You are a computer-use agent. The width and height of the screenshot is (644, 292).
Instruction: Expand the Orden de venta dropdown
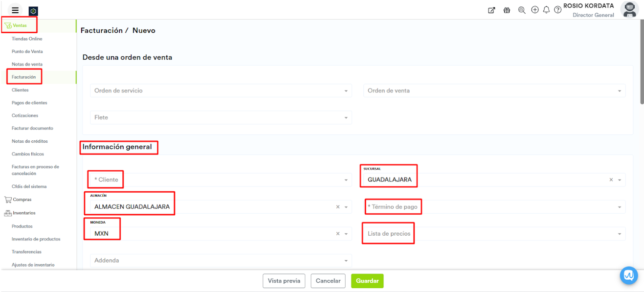pos(620,91)
